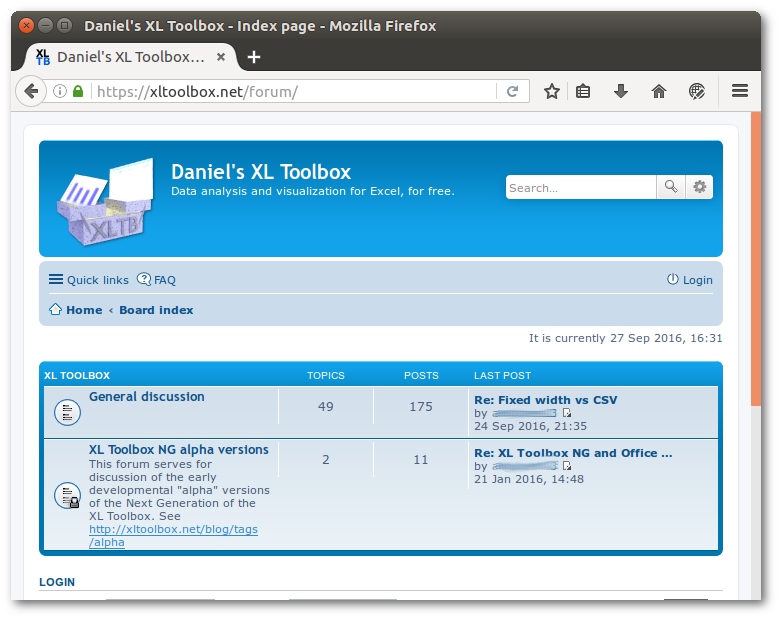Click the page vertical scrollbar
Image resolution: width=780 pixels, height=619 pixels.
coord(756,259)
